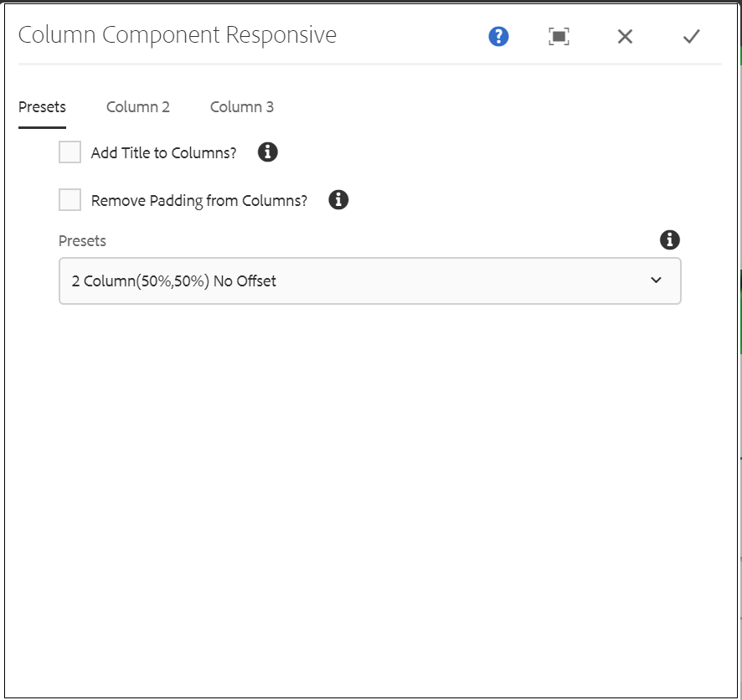Open the contextual help icon
742x700 pixels.
497,36
